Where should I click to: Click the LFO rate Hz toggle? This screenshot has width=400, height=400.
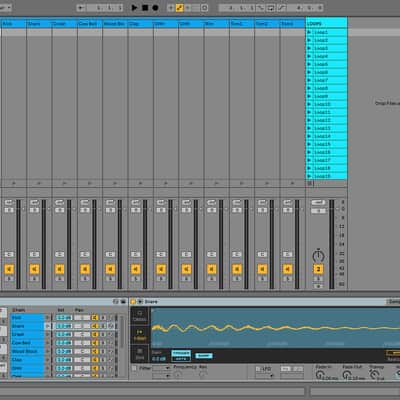tap(285, 369)
